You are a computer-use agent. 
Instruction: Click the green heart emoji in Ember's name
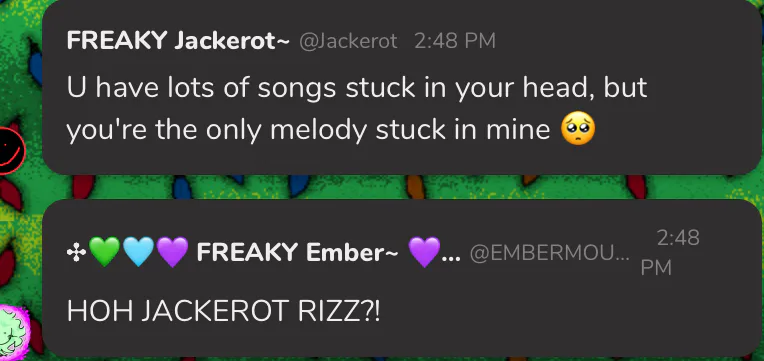tap(104, 252)
